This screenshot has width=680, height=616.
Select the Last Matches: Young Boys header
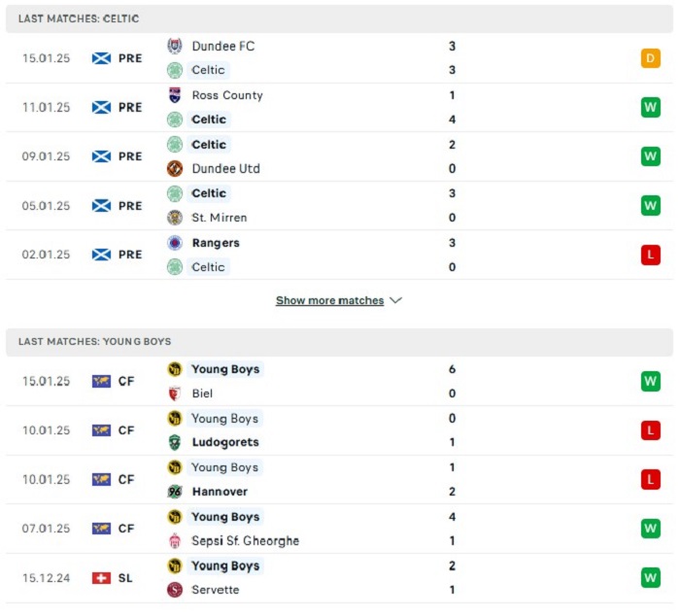pos(340,341)
